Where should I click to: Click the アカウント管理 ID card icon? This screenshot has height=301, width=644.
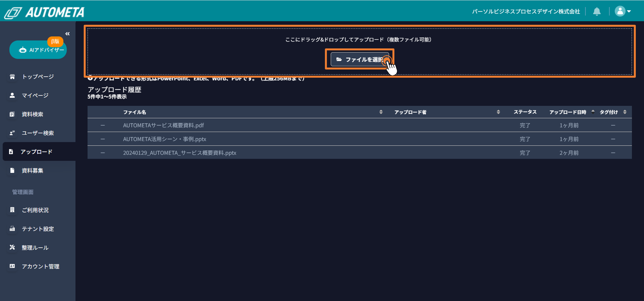pyautogui.click(x=12, y=266)
